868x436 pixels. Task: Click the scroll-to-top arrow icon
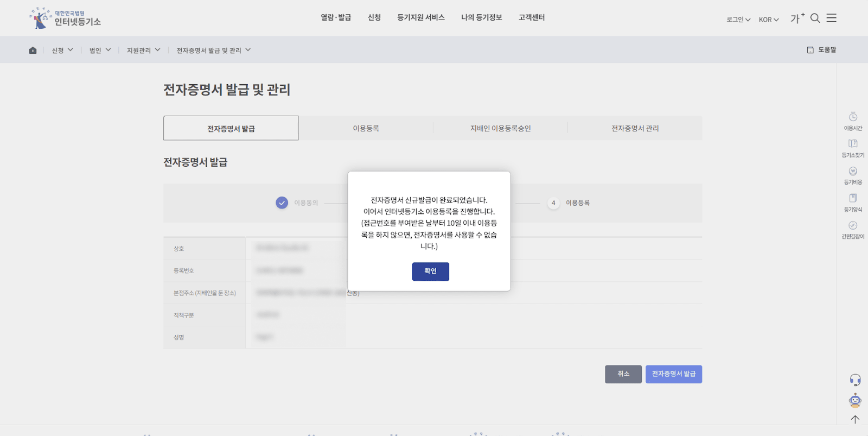coord(855,419)
